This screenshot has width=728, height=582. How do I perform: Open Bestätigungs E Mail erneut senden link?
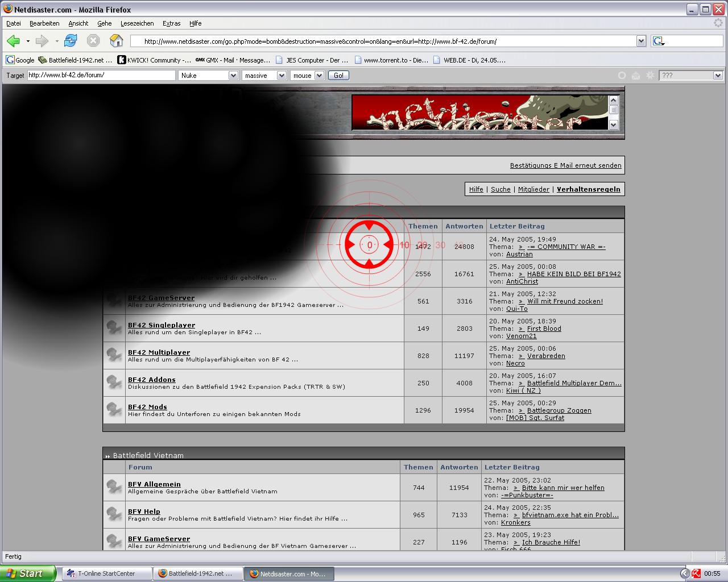coord(565,165)
